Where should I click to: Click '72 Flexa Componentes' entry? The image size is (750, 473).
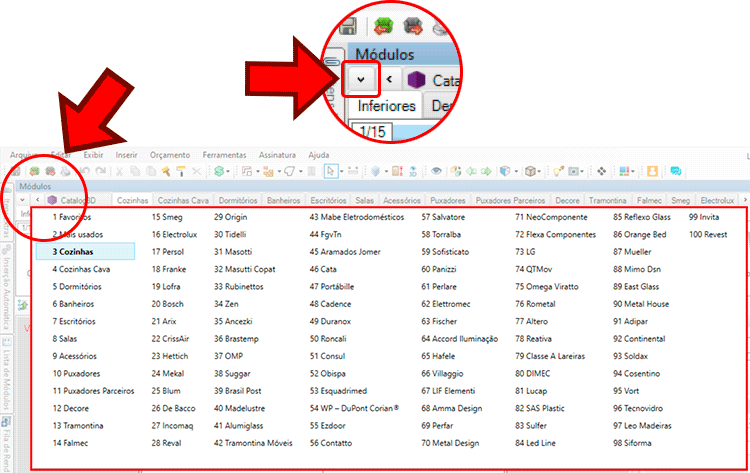pos(555,234)
